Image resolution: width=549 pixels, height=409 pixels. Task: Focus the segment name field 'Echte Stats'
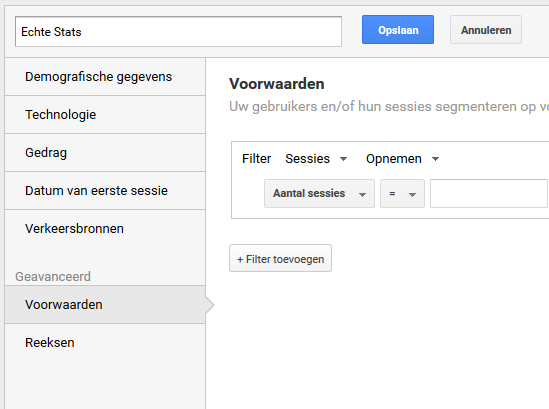pos(178,32)
